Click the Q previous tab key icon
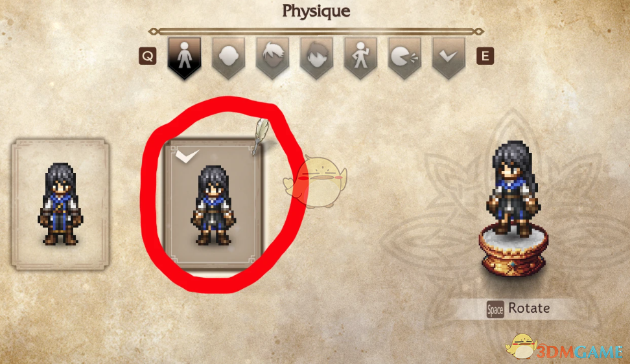 148,56
